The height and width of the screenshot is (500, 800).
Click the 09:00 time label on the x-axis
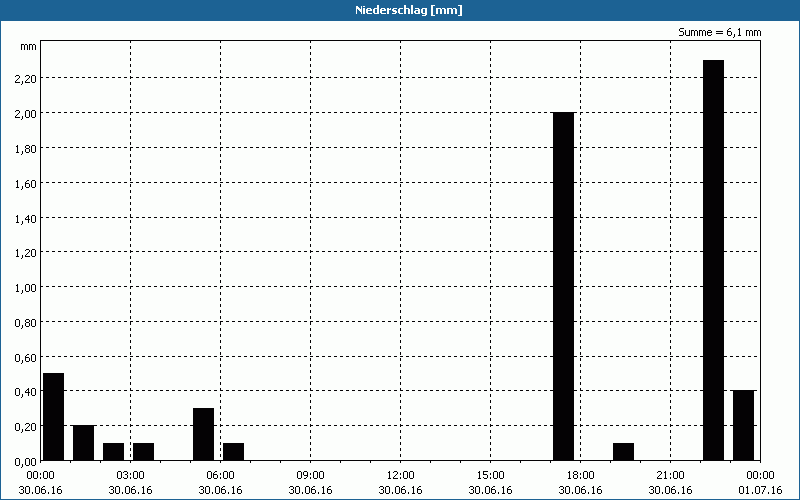310,476
